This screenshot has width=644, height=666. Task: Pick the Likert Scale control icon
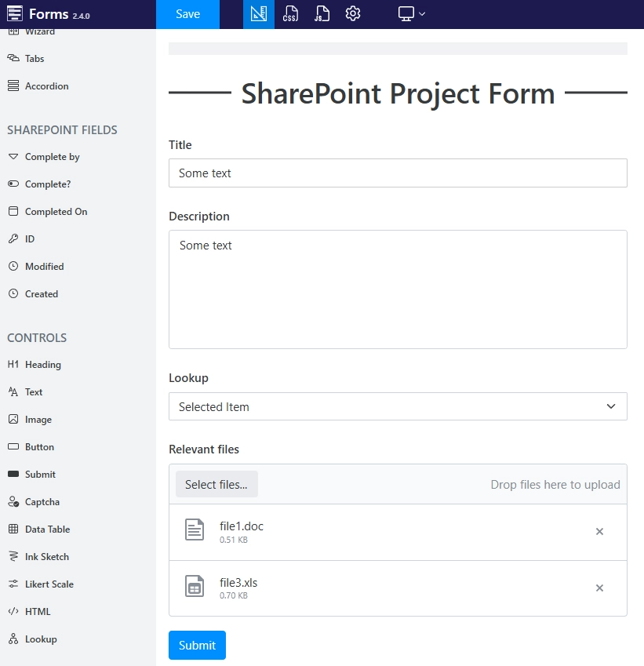pyautogui.click(x=13, y=584)
